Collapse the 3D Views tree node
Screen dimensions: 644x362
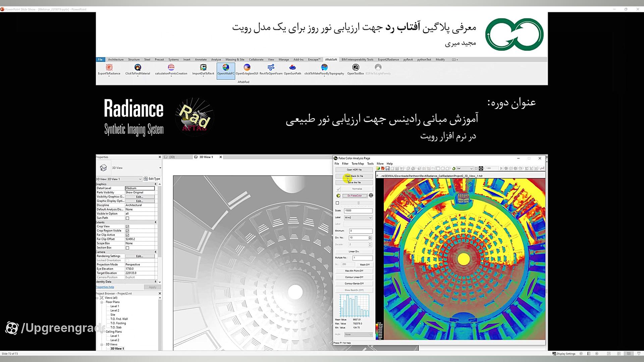click(102, 345)
